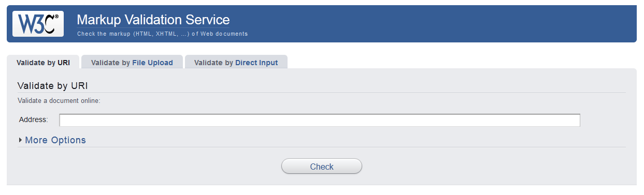Viewport: 644px width, 195px height.
Task: Click the Markup Validation Service title
Action: pyautogui.click(x=153, y=20)
